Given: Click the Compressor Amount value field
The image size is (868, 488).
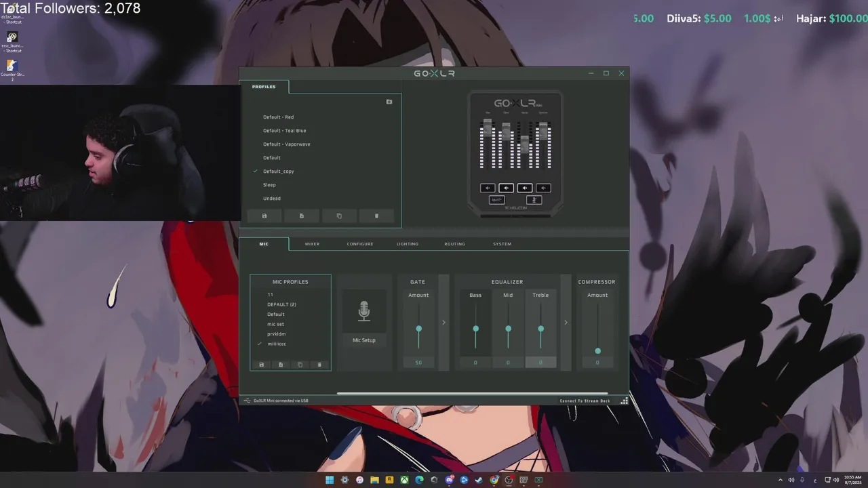Looking at the screenshot, I should coord(597,363).
